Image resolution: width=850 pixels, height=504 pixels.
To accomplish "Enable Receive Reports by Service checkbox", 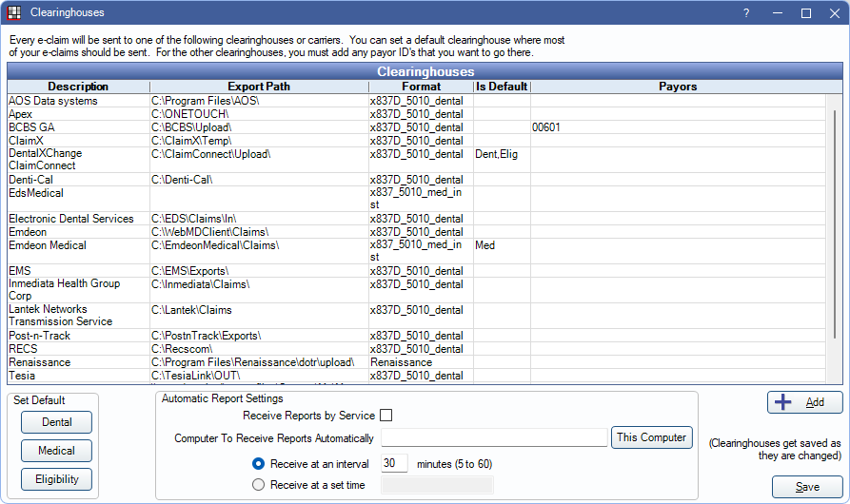I will (385, 416).
